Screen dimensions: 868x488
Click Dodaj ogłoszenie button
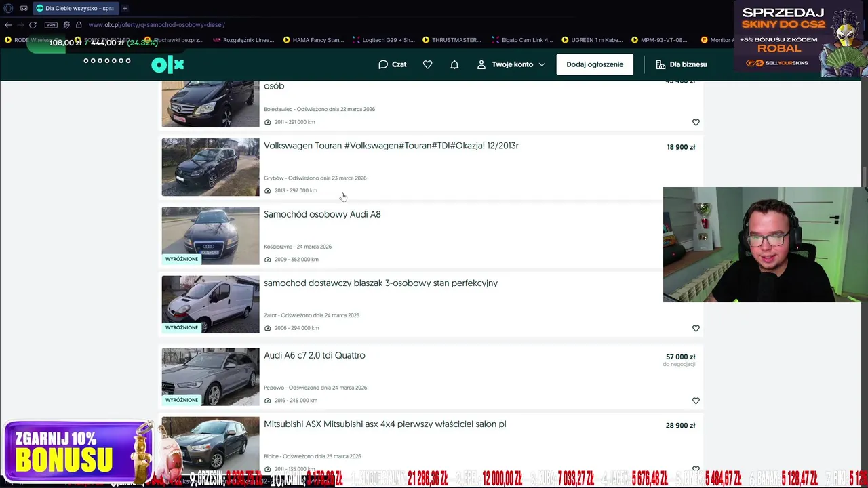click(595, 64)
